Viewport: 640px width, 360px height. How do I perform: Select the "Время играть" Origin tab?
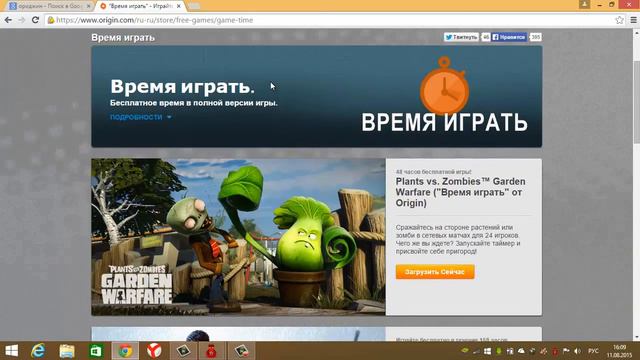click(140, 6)
